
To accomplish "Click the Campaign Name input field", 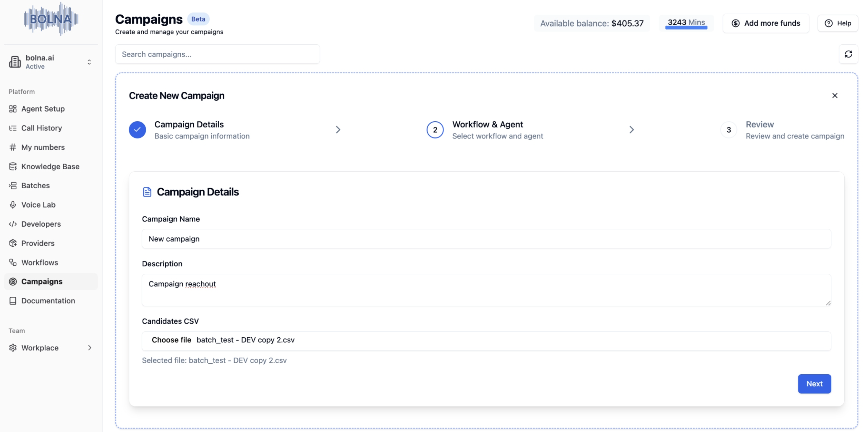I will (x=486, y=239).
